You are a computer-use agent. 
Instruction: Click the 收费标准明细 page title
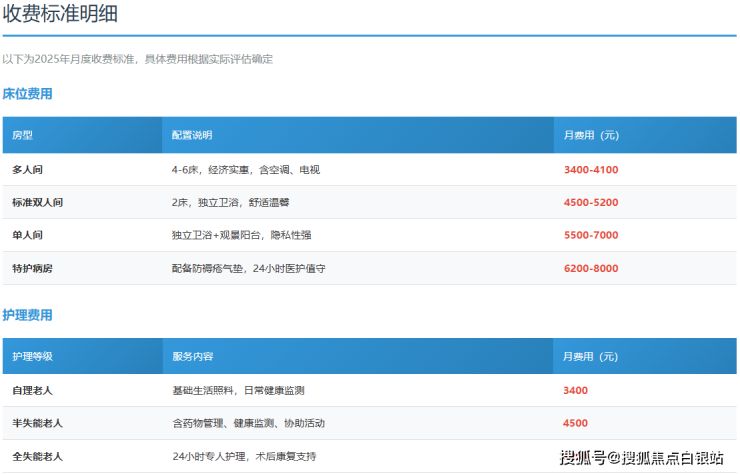click(64, 13)
